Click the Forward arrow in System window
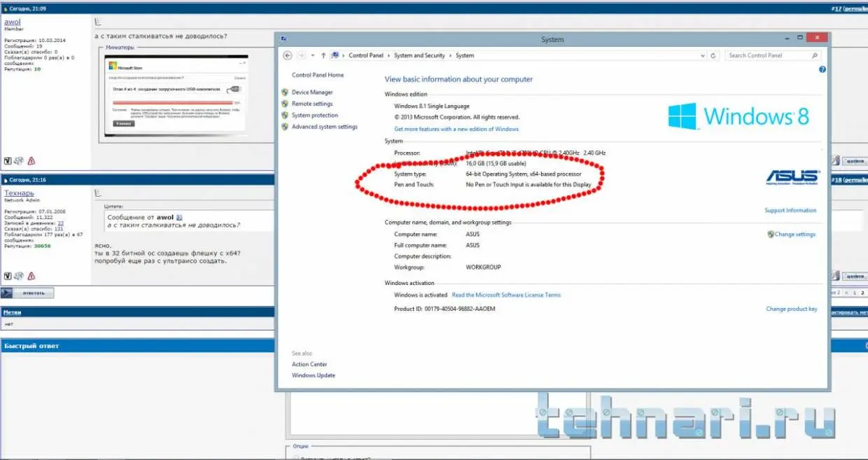This screenshot has height=460, width=868. (x=301, y=55)
